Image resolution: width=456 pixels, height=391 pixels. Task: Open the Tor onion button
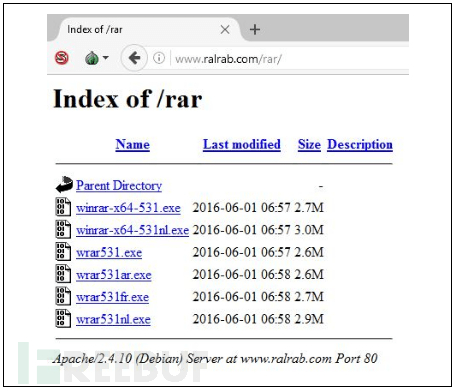[92, 58]
